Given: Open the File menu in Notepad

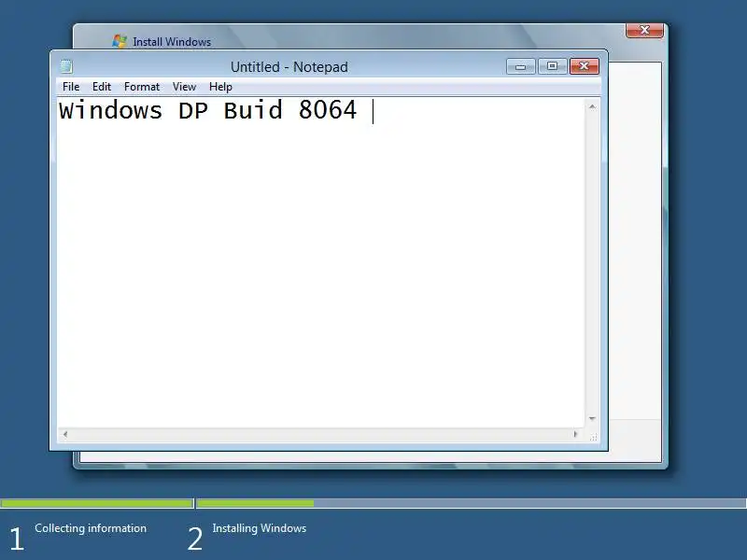Looking at the screenshot, I should (71, 87).
